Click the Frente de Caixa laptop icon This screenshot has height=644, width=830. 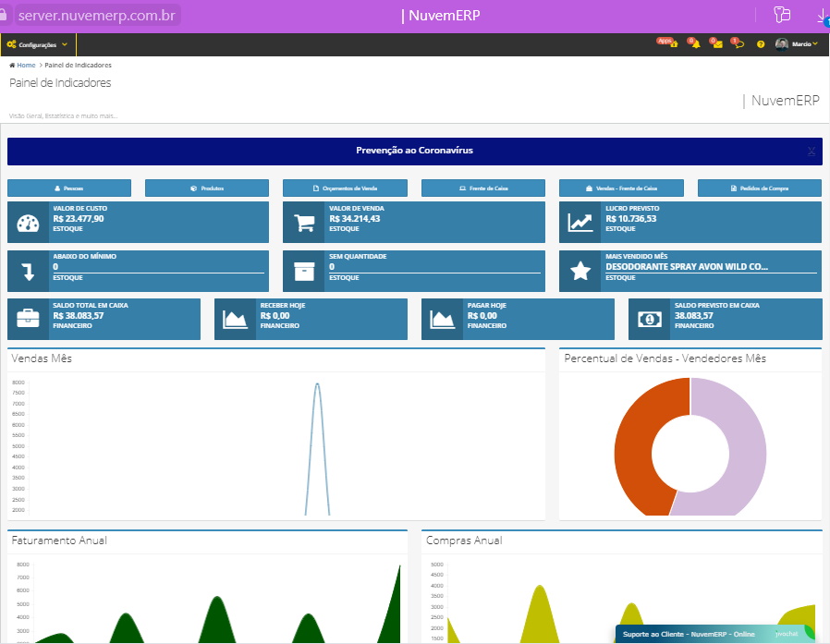463,188
